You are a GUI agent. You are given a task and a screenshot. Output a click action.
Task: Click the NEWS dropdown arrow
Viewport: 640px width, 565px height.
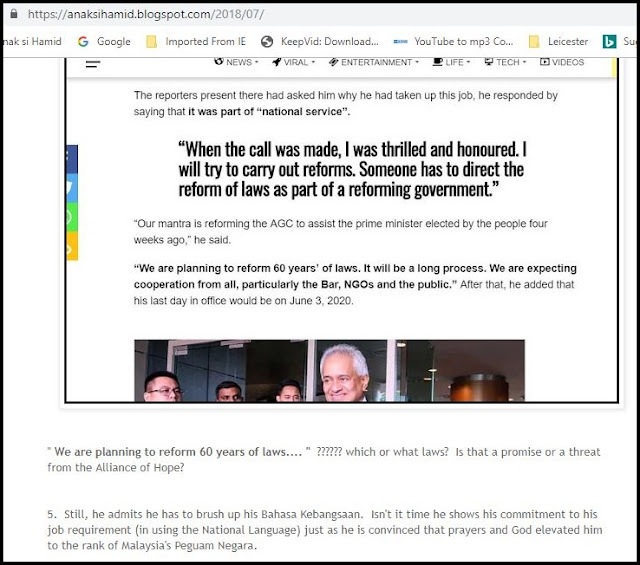point(257,62)
